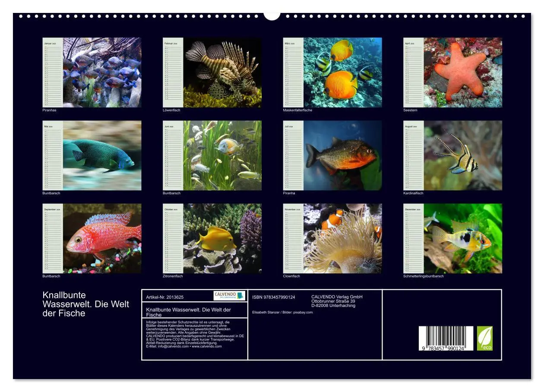Image resolution: width=544 pixels, height=392 pixels.
Task: Select the November clownfish anemone photo
Action: click(343, 238)
